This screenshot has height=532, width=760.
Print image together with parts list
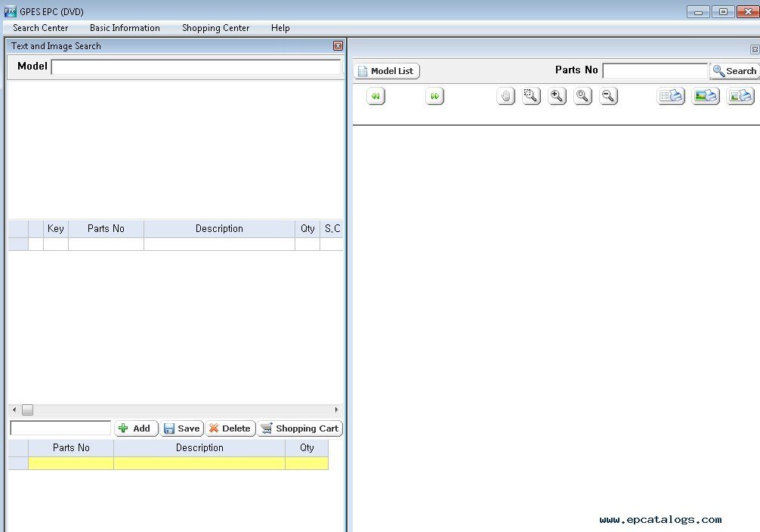point(740,96)
